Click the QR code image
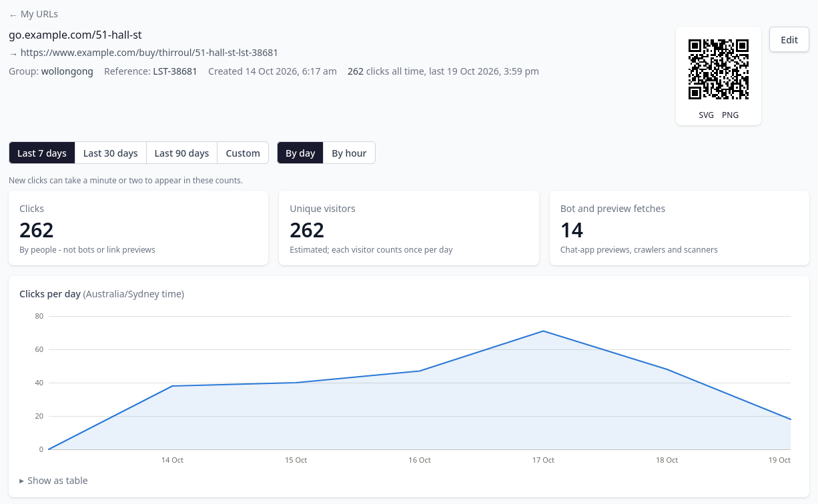Viewport: 818px width, 504px height. click(x=719, y=69)
